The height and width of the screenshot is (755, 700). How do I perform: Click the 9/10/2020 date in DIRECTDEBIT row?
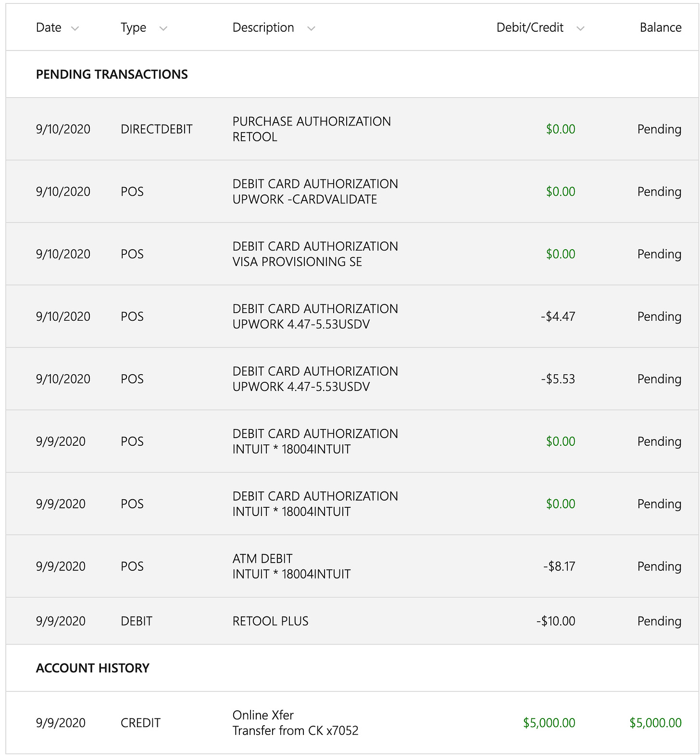click(63, 129)
